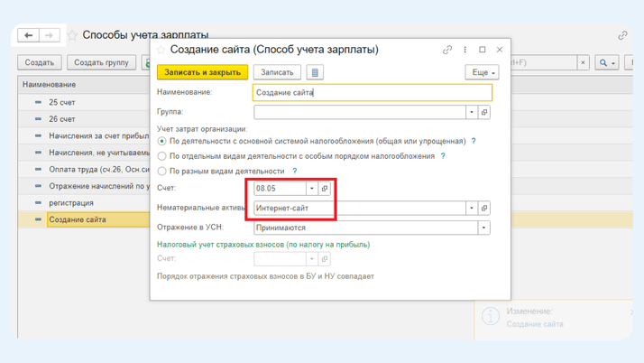Expand the Нематериальные активы dropdown arrow
The width and height of the screenshot is (644, 363).
[x=472, y=208]
